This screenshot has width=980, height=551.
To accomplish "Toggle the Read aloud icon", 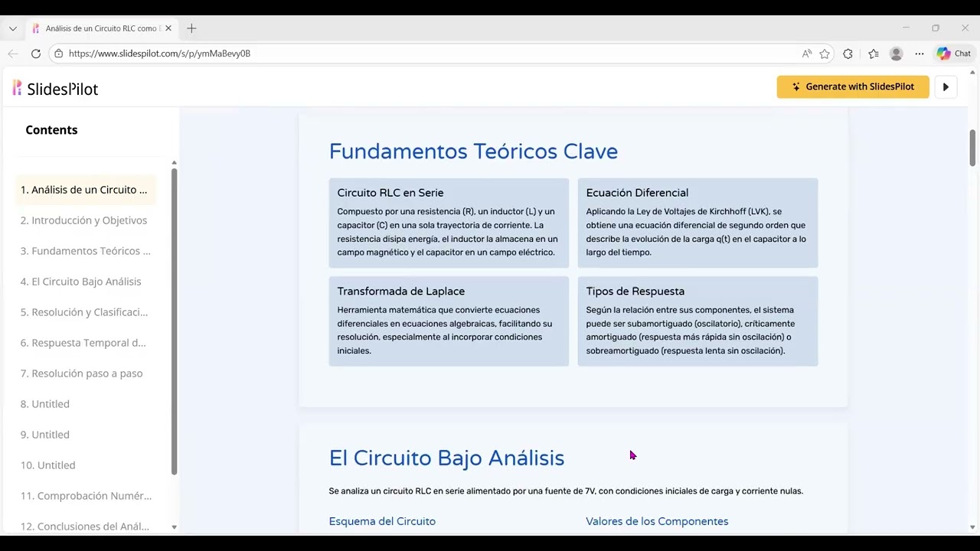I will pos(807,54).
